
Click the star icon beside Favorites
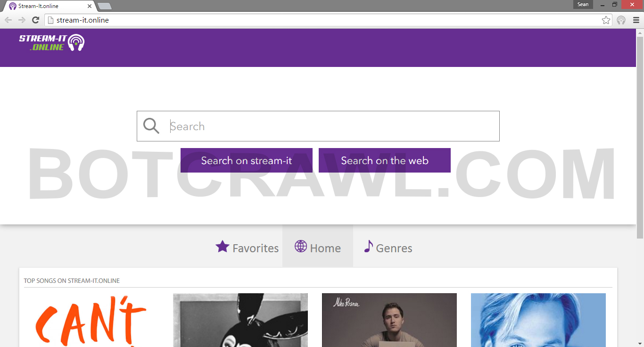coord(222,247)
